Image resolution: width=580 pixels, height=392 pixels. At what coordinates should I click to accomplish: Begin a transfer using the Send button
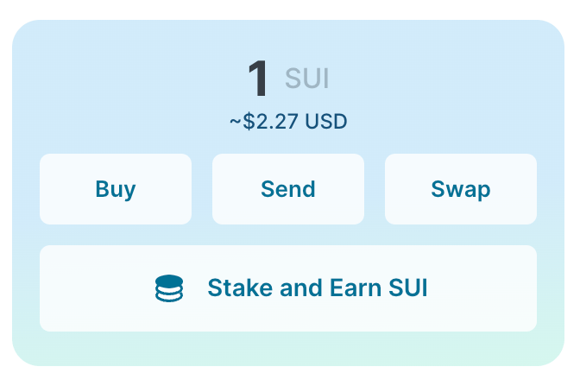click(288, 189)
